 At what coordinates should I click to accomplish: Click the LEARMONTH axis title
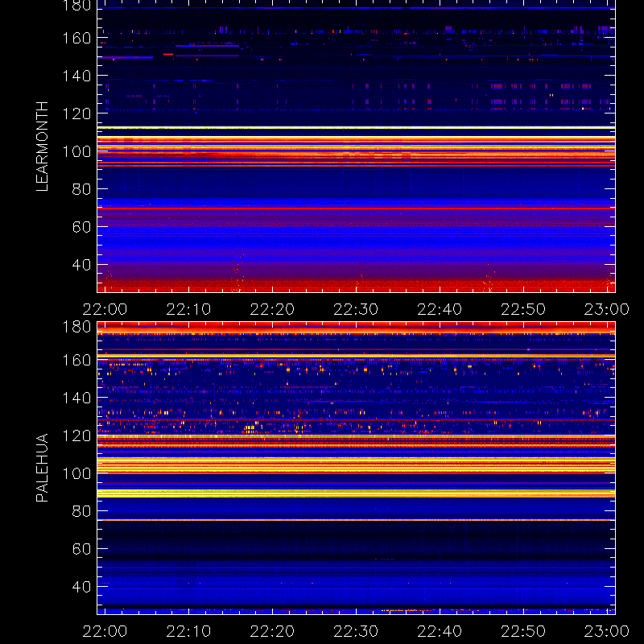[42, 147]
